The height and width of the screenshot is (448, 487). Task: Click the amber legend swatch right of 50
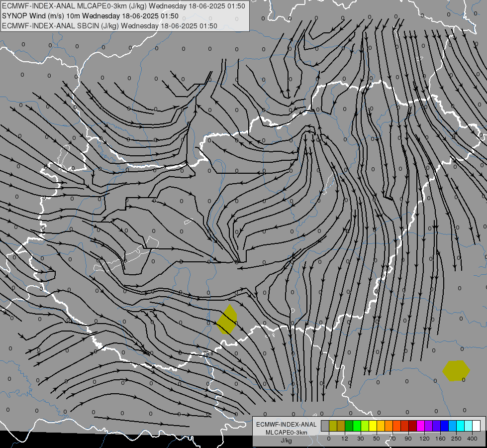pos(381,426)
